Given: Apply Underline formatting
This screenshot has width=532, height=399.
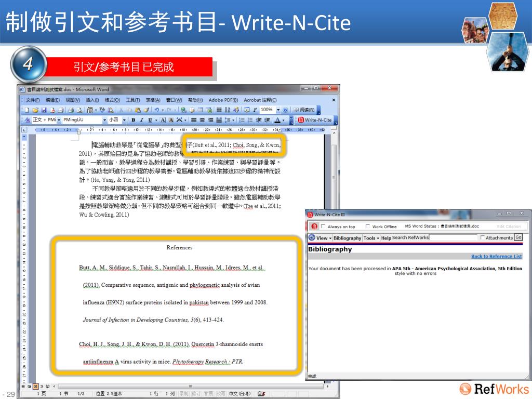Looking at the screenshot, I should pos(150,120).
